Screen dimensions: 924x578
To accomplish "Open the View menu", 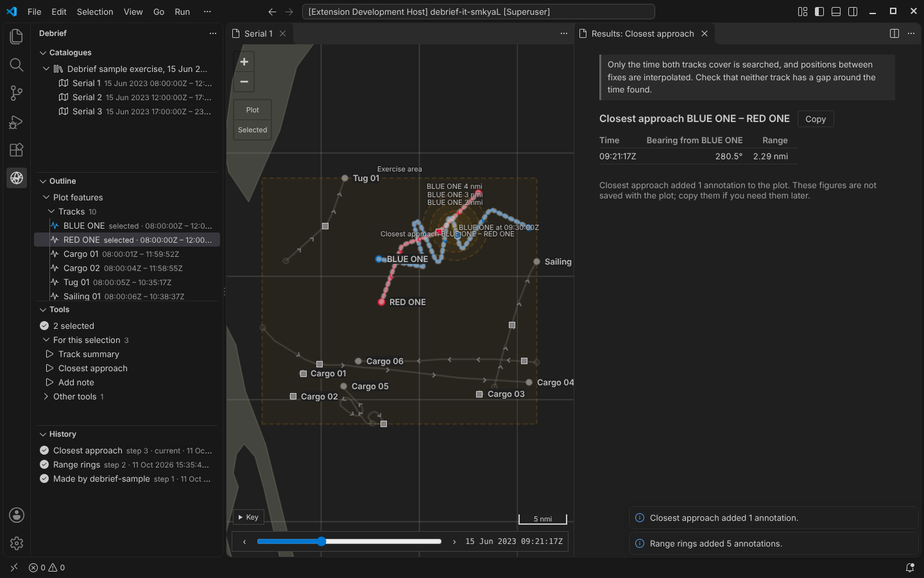I will pyautogui.click(x=133, y=12).
